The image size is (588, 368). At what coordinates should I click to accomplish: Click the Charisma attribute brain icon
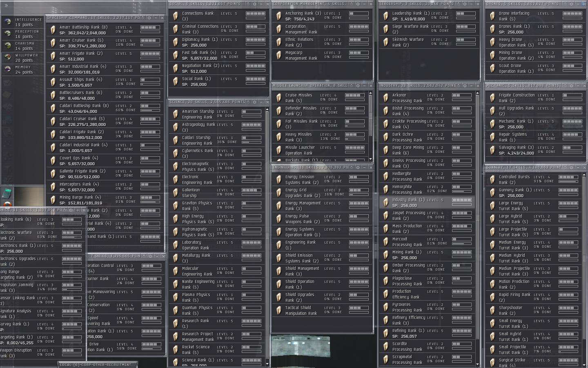coord(7,45)
